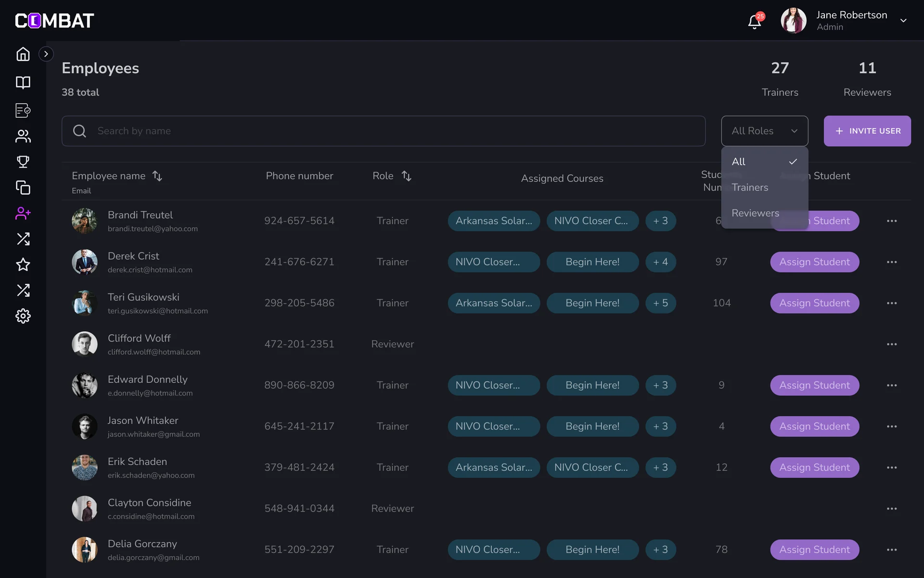The image size is (924, 578).
Task: Click Clayton Considine's avatar
Action: (85, 509)
